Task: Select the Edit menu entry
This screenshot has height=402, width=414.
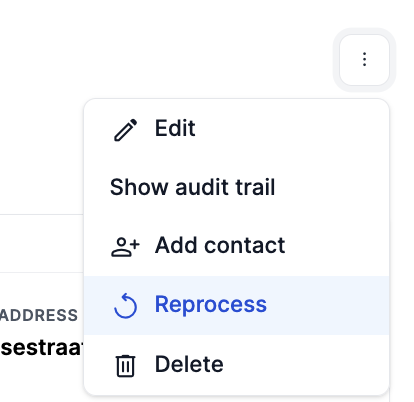Action: (236, 129)
